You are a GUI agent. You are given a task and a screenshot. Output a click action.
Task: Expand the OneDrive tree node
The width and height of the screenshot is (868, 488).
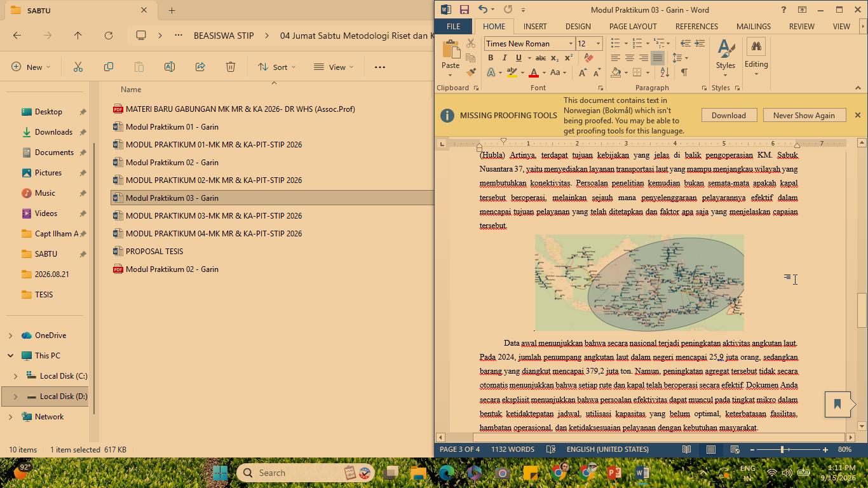pos(10,335)
